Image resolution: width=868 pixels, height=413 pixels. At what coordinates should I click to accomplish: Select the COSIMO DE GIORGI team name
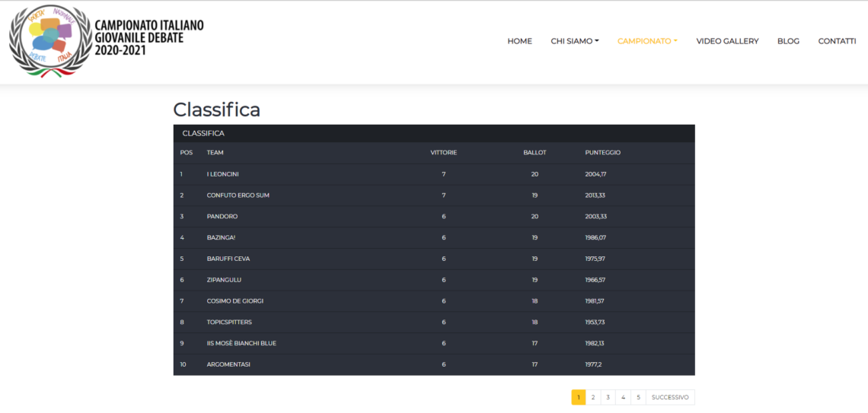235,300
